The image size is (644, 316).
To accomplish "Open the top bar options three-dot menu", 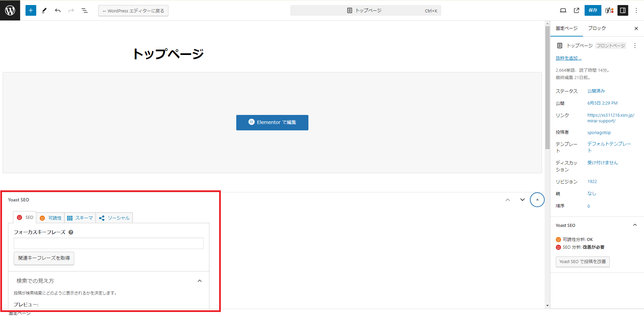I will (636, 10).
